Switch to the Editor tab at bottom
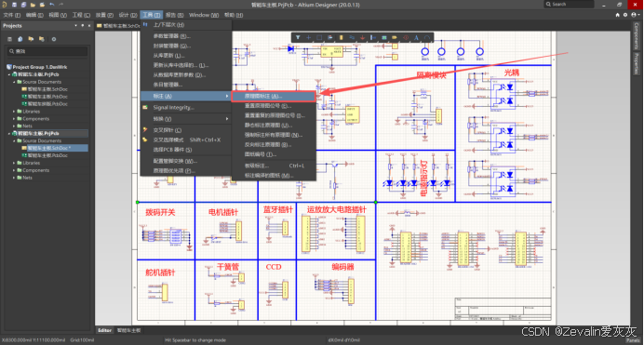 [105, 330]
